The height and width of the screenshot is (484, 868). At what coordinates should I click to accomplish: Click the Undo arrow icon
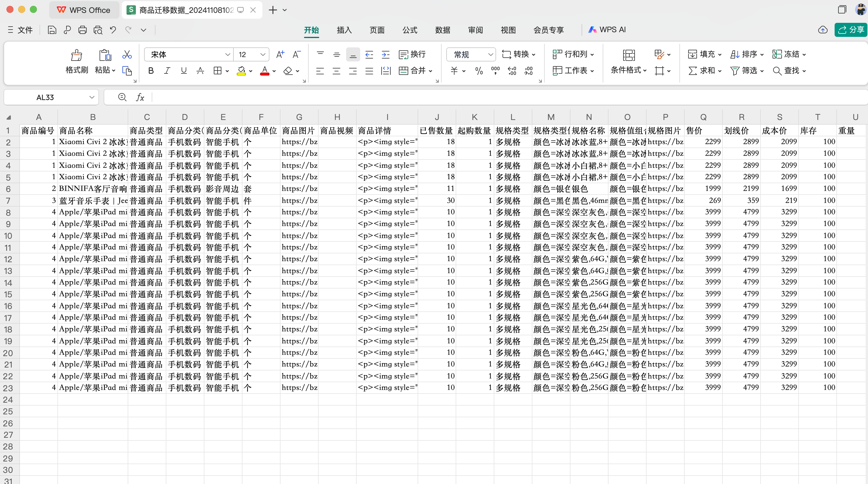113,30
